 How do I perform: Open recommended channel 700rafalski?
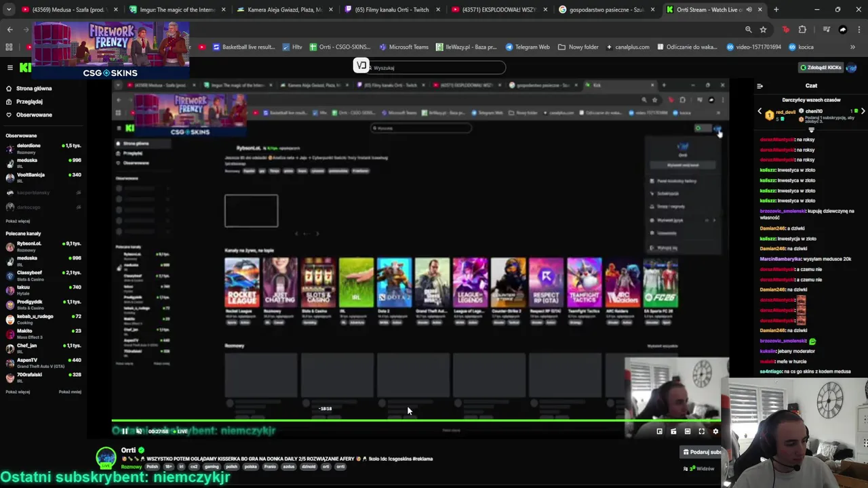click(43, 378)
